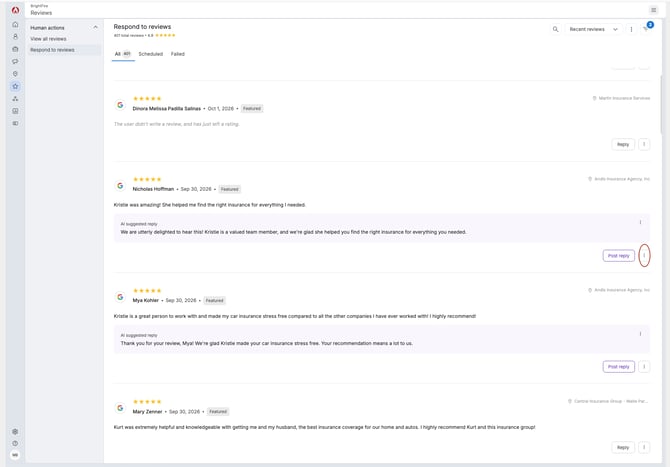Click the reviewer name Mya Kohler
670x467 pixels.
[x=145, y=300]
